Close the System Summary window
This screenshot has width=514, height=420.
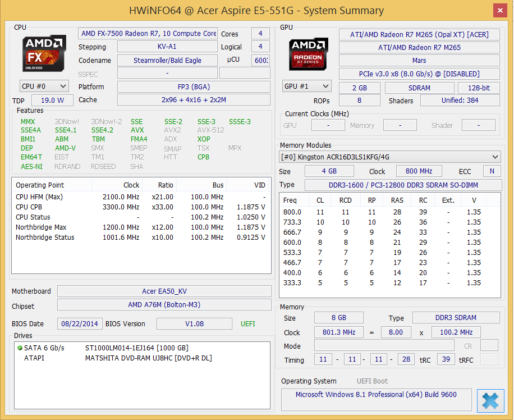pyautogui.click(x=500, y=11)
